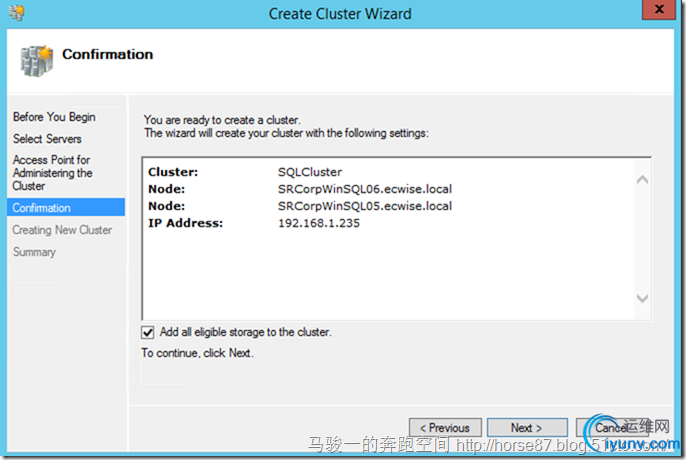Click 'To continue, click Next' text
The height and width of the screenshot is (460, 686).
pos(197,353)
